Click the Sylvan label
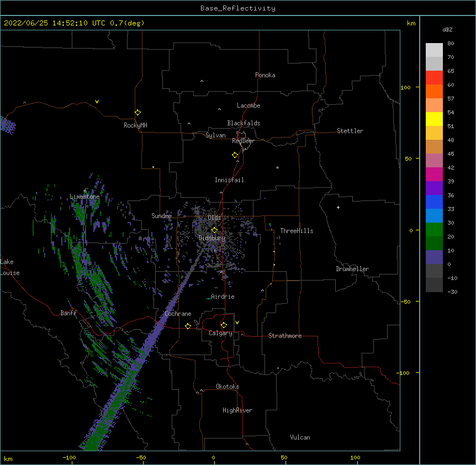Screen dimensions: 476x465 (215, 135)
